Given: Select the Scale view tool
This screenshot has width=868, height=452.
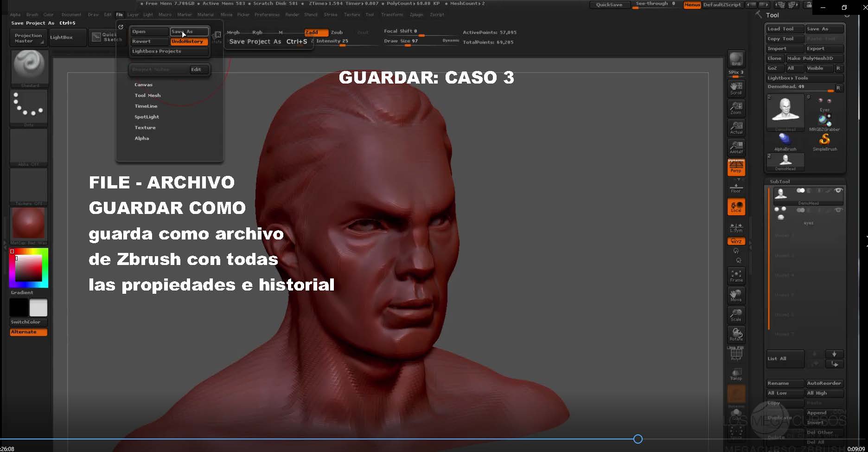Looking at the screenshot, I should (x=736, y=315).
